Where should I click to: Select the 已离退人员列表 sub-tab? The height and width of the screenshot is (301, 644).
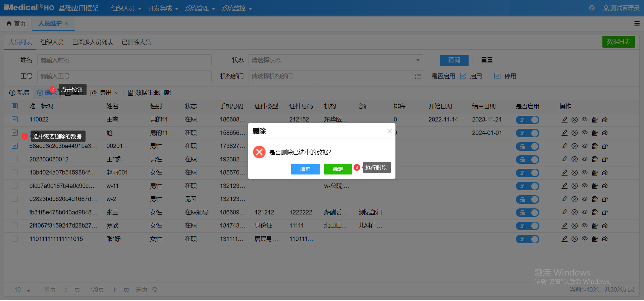point(93,42)
